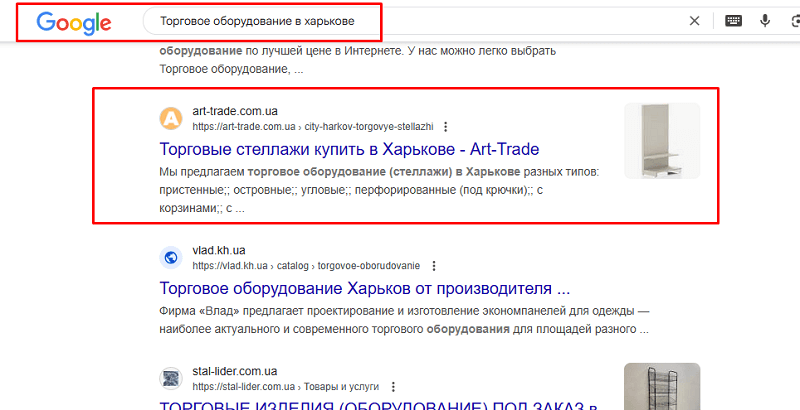Click URL https://vlad.kh.ua › catalog › torgovoe-oborudovanie

tap(306, 266)
